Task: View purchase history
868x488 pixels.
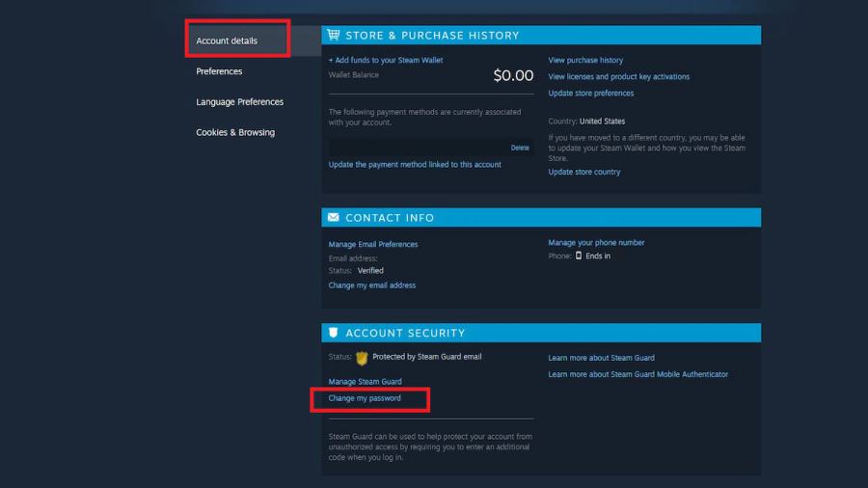Action: (585, 60)
